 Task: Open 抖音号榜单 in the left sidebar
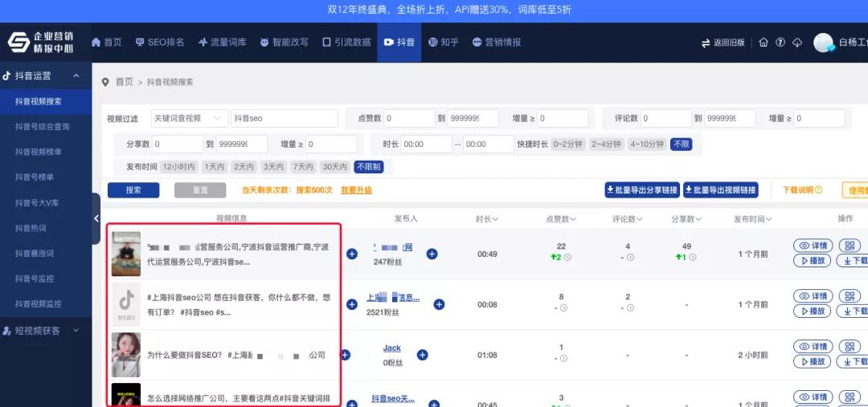pos(39,177)
